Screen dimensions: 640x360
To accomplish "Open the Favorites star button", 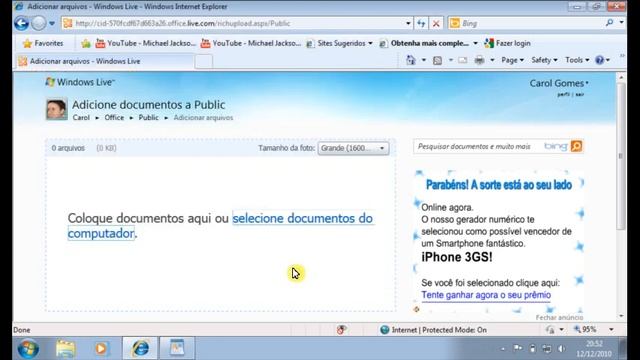I will click(43, 43).
